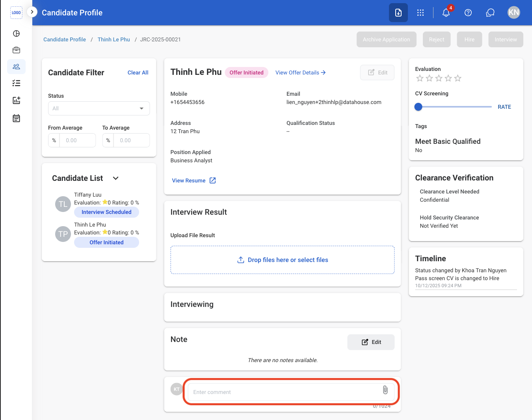Open the reports chart sidebar icon
This screenshot has height=420, width=532.
pos(16,100)
